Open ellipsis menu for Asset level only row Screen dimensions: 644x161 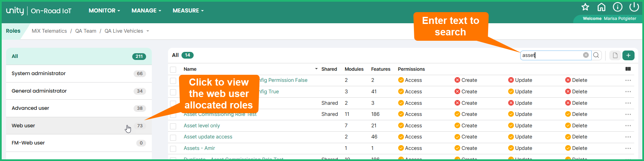coord(628,126)
